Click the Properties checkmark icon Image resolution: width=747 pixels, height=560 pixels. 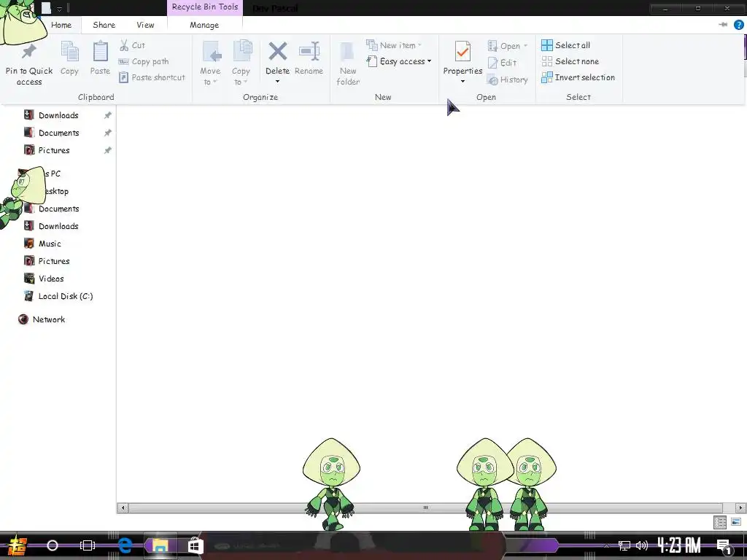point(462,52)
